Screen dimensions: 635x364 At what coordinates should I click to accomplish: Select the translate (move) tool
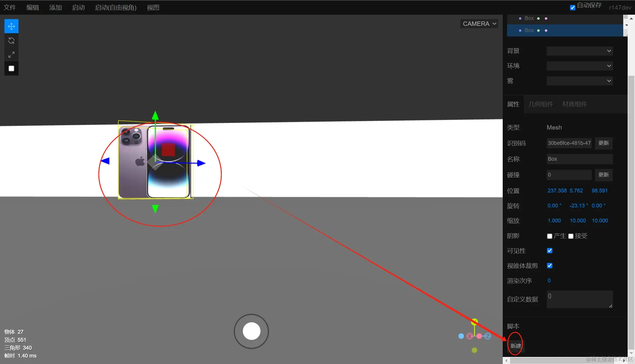[11, 26]
